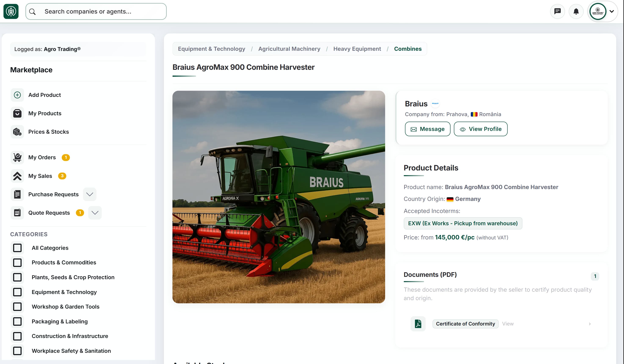Click the green leaf logo icon
Viewport: 624px width, 364px height.
[11, 11]
